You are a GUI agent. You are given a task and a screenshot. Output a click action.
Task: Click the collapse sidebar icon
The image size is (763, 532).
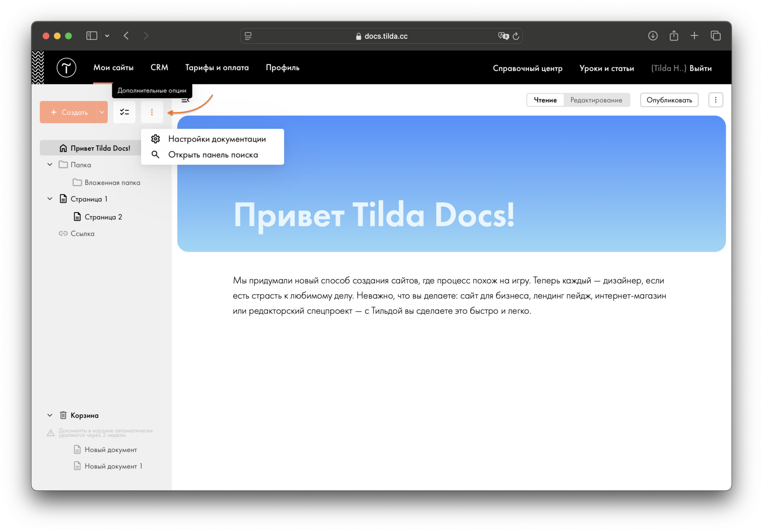tap(185, 100)
